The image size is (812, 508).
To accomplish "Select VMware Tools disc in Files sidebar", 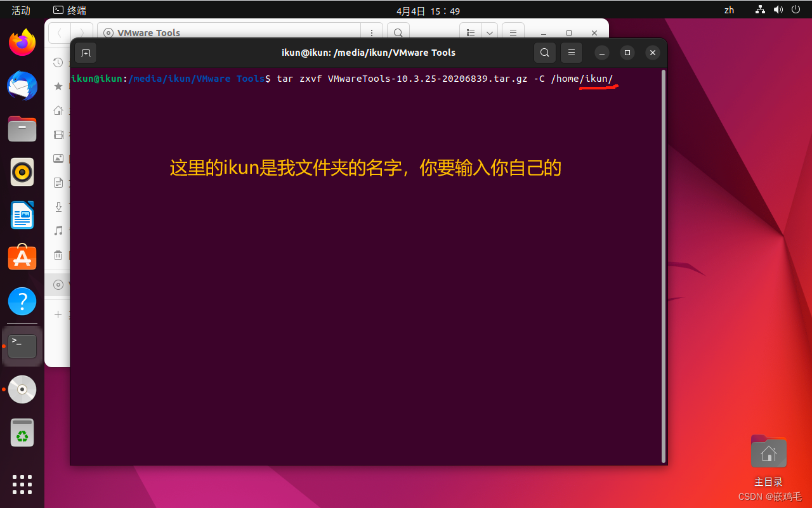I will [x=58, y=285].
